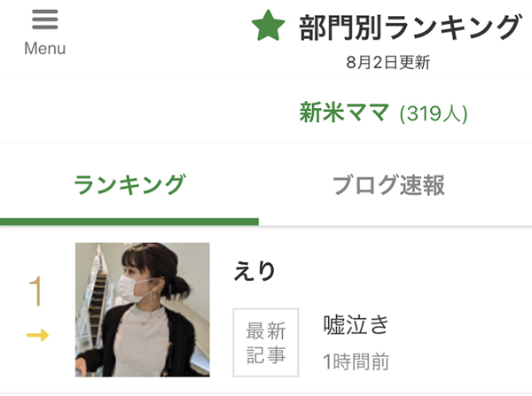Click the green active tab underline
The height and width of the screenshot is (396, 532).
coord(129,221)
